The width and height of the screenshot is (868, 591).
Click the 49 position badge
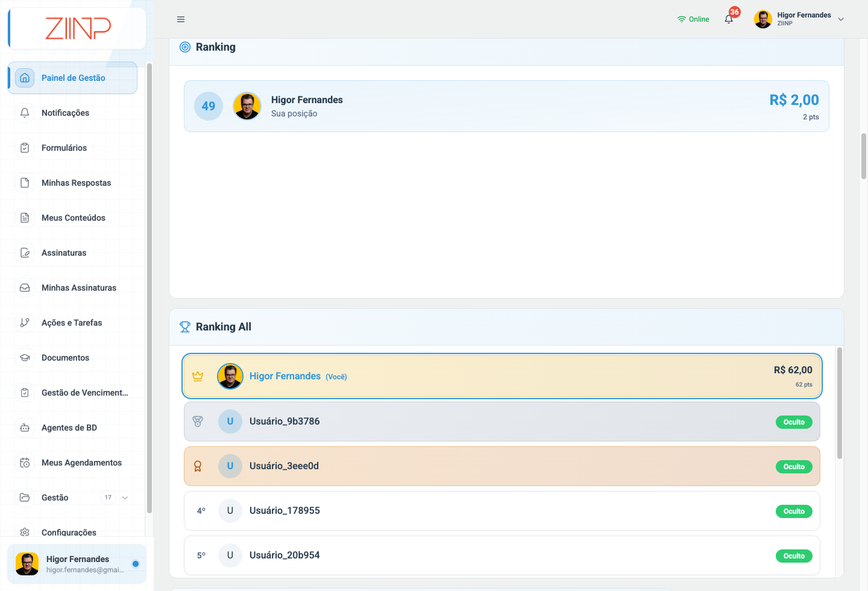(209, 106)
